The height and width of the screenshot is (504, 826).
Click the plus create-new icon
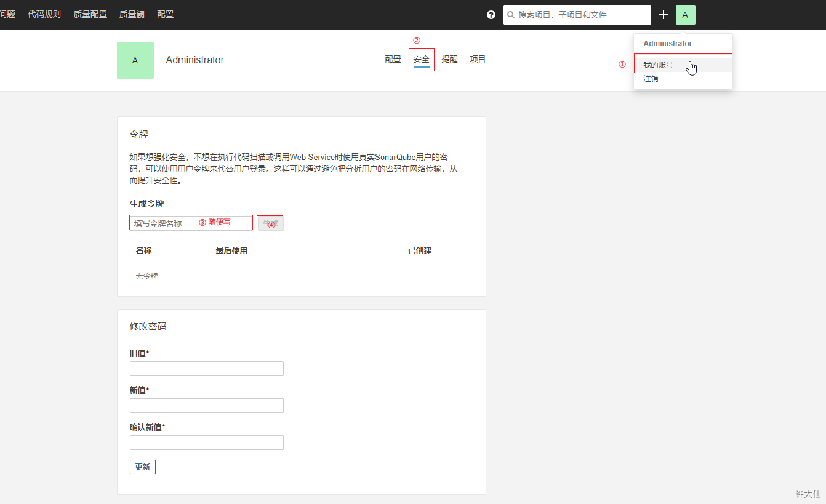point(664,15)
